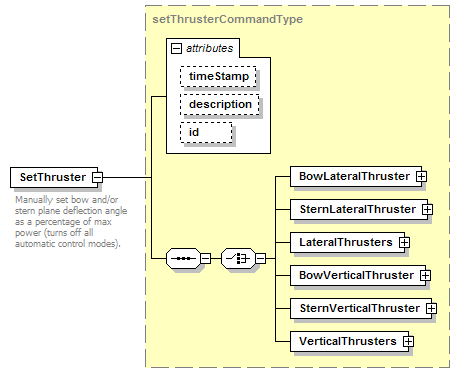Click the setThrusterCommandType type label
This screenshot has width=460, height=373.
[x=228, y=19]
